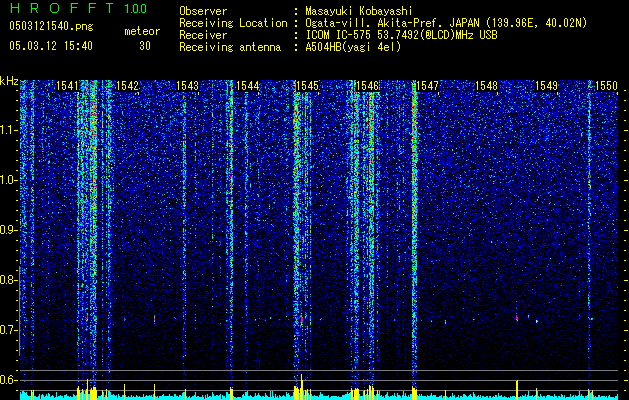Click the 1547 time marker
Screen dimensions: 629x400
[x=428, y=86]
